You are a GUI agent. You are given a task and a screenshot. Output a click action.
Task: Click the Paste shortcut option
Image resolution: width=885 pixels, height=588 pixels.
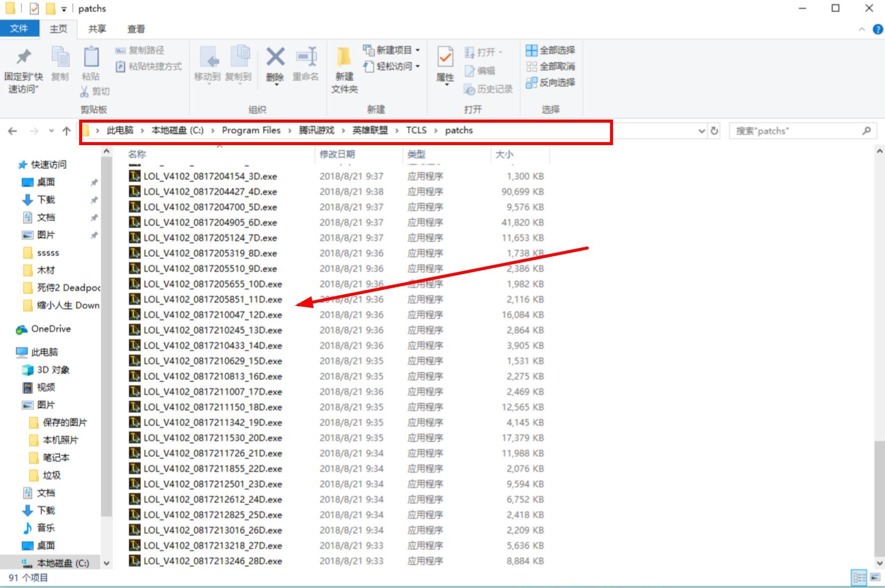coord(148,66)
